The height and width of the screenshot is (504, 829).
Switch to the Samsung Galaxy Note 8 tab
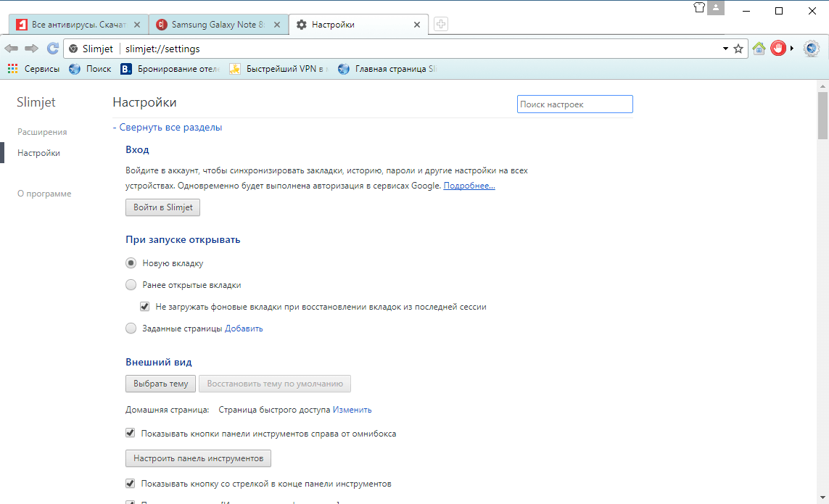coord(219,25)
